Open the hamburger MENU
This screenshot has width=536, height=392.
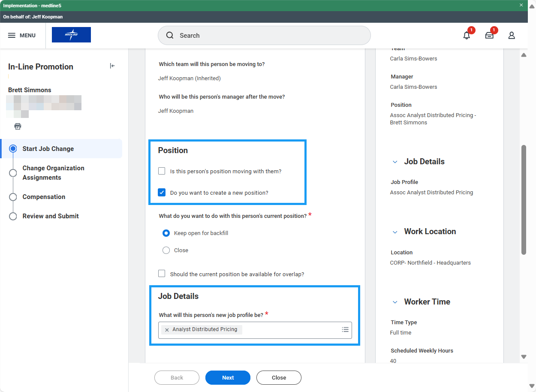click(22, 36)
